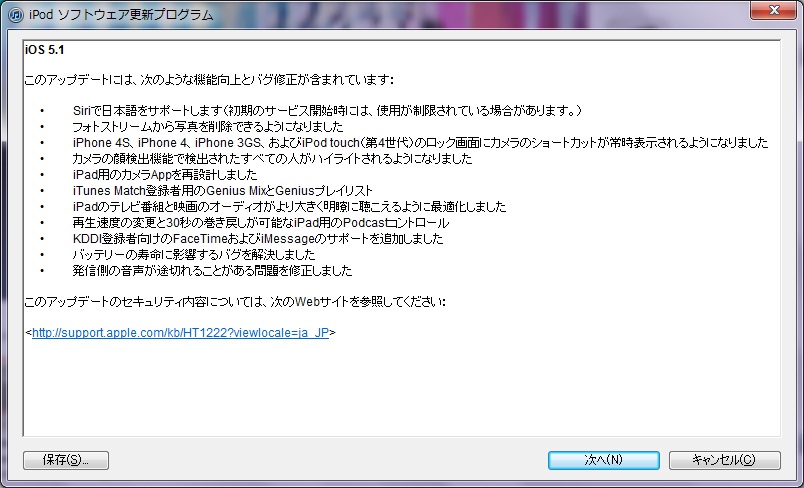The image size is (804, 488).
Task: Click the iPadのテレビ番組と映画のオーディオ line
Action: [x=289, y=207]
